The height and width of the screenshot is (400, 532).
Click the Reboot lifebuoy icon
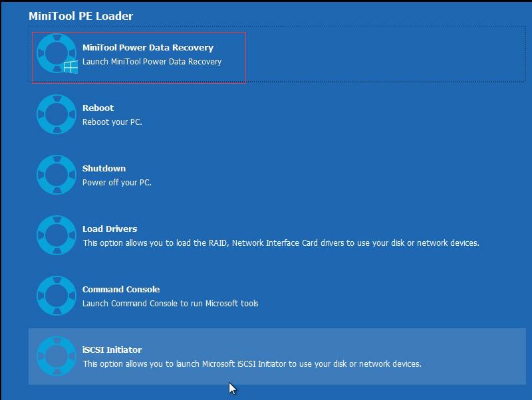click(57, 114)
